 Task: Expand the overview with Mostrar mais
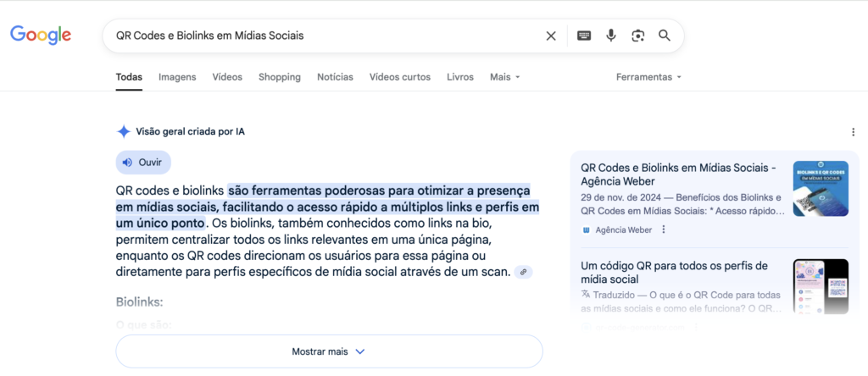click(x=329, y=351)
